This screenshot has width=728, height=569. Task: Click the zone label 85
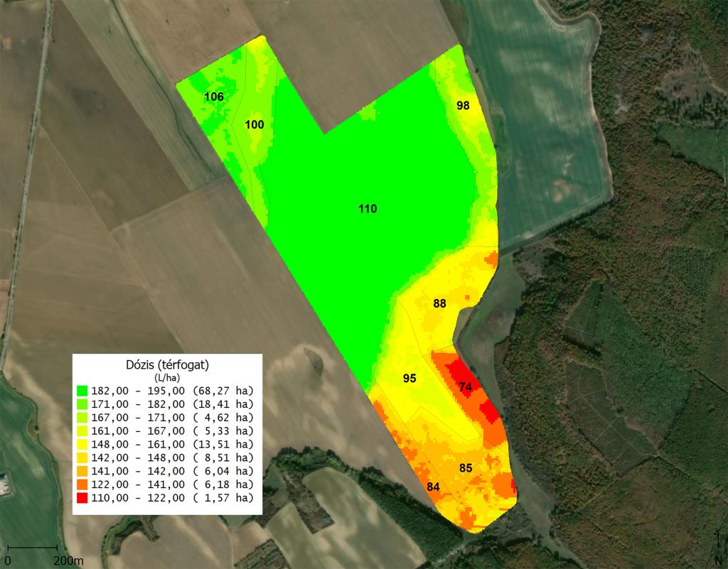466,468
